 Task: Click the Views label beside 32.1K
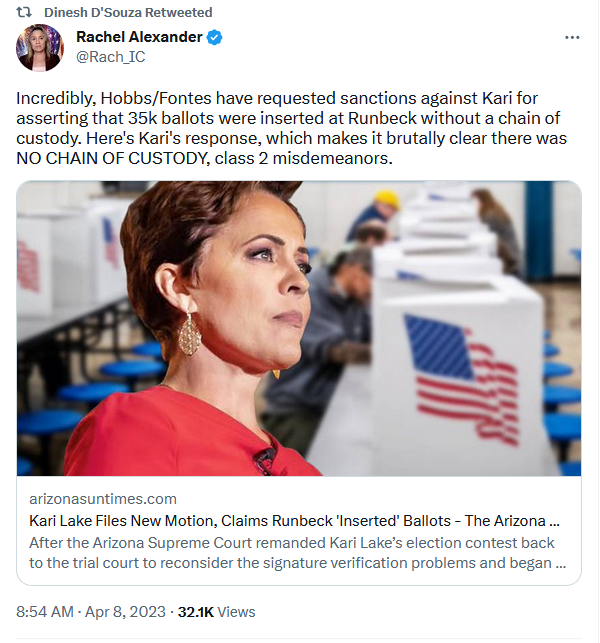[236, 611]
